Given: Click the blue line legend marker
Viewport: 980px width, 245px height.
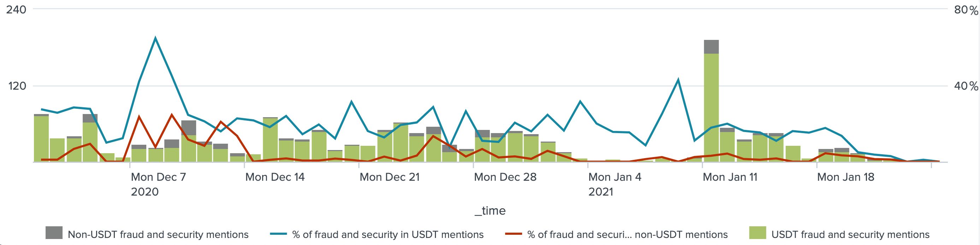Looking at the screenshot, I should 278,234.
